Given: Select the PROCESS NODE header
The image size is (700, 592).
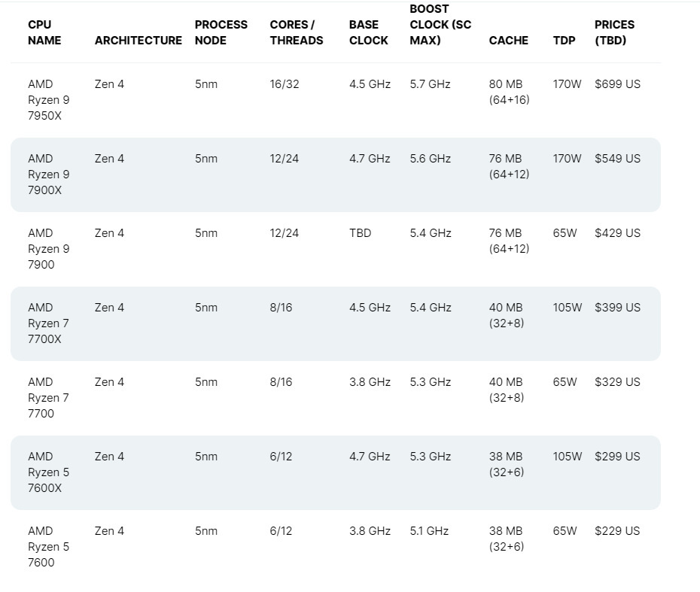Looking at the screenshot, I should pyautogui.click(x=221, y=32).
